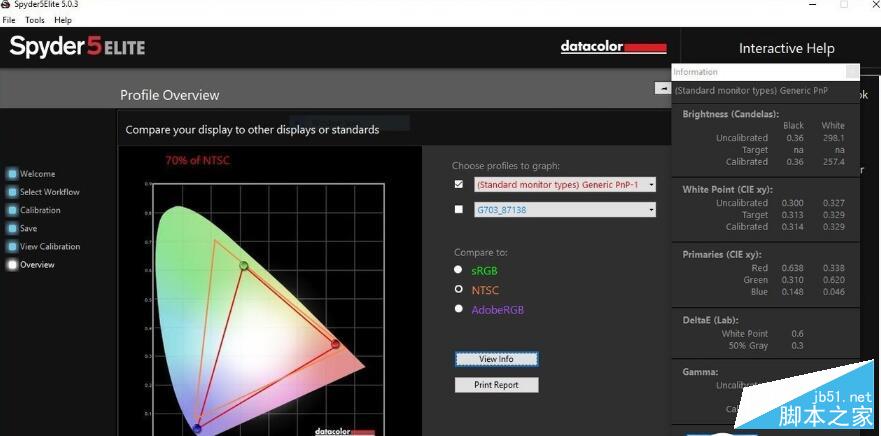The height and width of the screenshot is (436, 881).
Task: Uncheck the Generic PnP-1 profile checkbox
Action: coord(459,184)
